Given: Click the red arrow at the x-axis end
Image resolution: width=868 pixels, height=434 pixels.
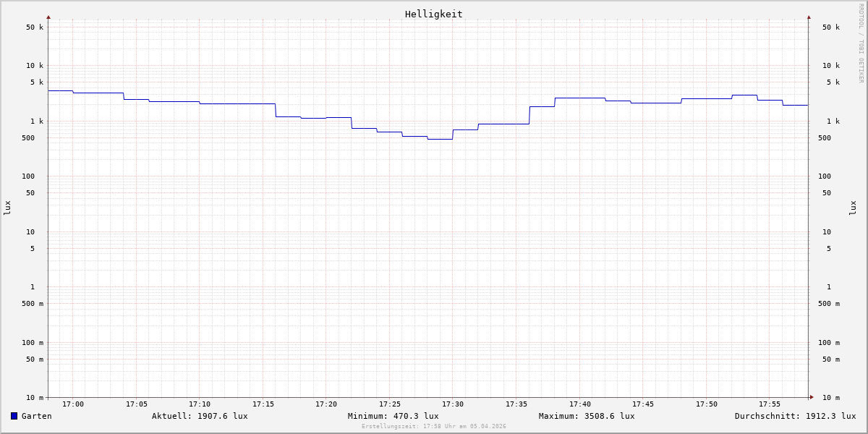Looking at the screenshot, I should pos(812,397).
